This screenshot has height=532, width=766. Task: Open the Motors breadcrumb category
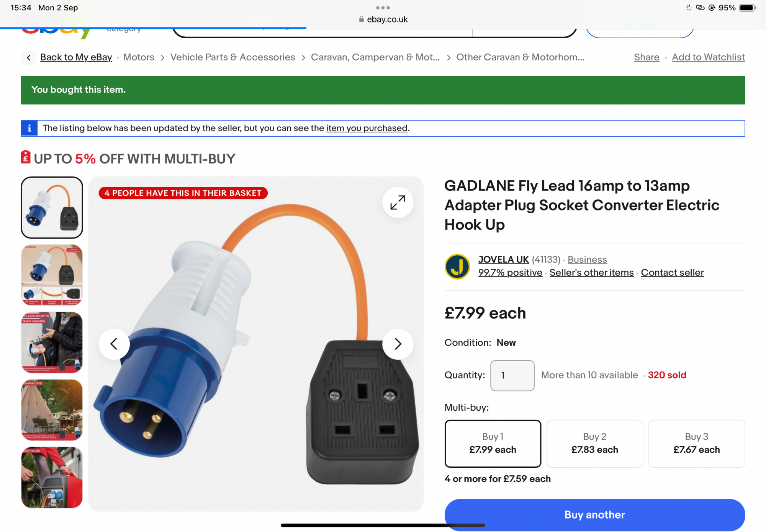(139, 57)
